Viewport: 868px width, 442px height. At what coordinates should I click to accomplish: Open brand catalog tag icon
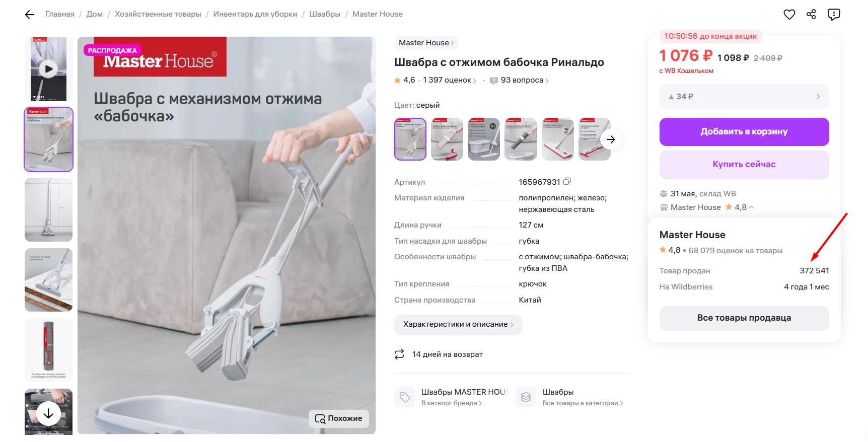pyautogui.click(x=405, y=397)
